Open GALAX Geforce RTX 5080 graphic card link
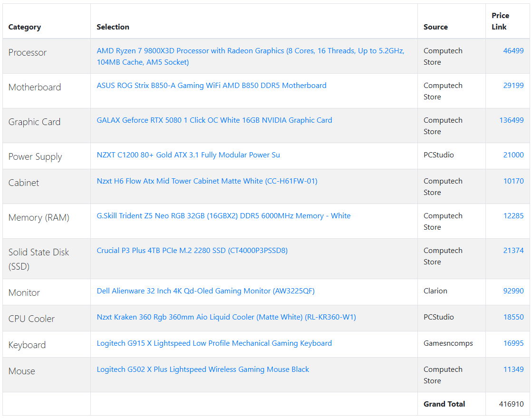This screenshot has width=532, height=418. pyautogui.click(x=214, y=120)
